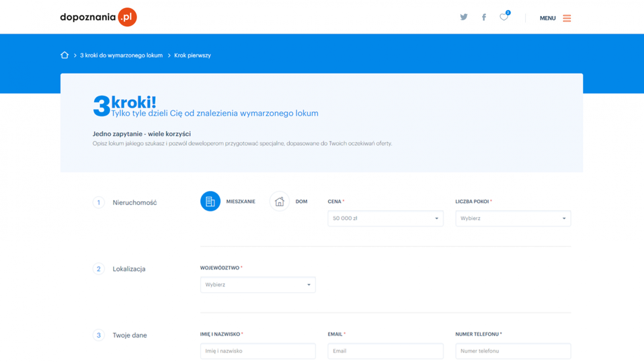Image resolution: width=644 pixels, height=362 pixels.
Task: Open the Liczba pokoi dropdown
Action: (x=513, y=218)
